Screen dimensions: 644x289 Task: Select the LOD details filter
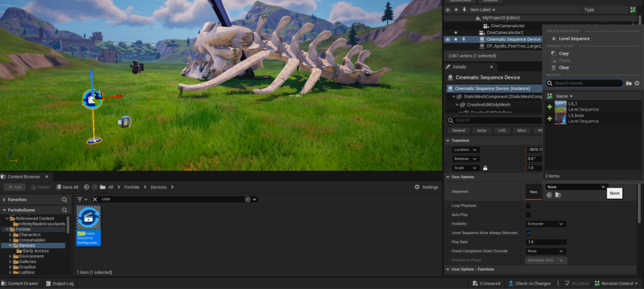502,130
